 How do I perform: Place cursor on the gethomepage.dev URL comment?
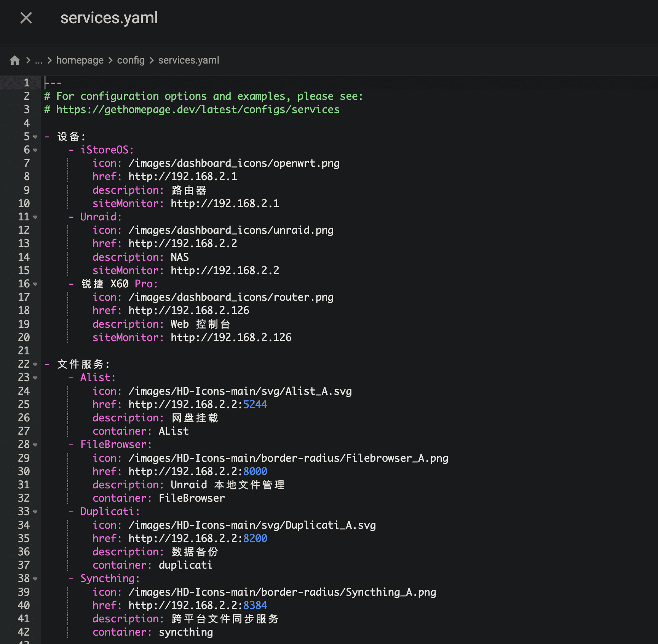[x=197, y=110]
